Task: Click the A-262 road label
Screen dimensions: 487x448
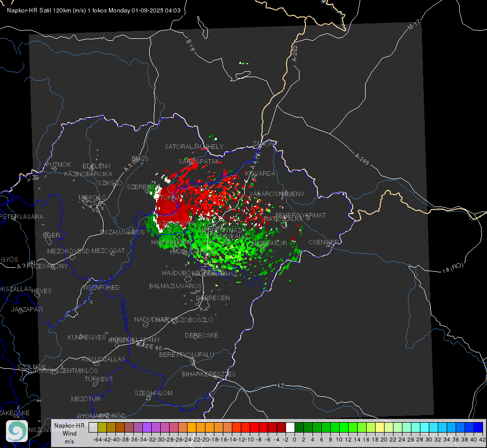Action: [295, 53]
